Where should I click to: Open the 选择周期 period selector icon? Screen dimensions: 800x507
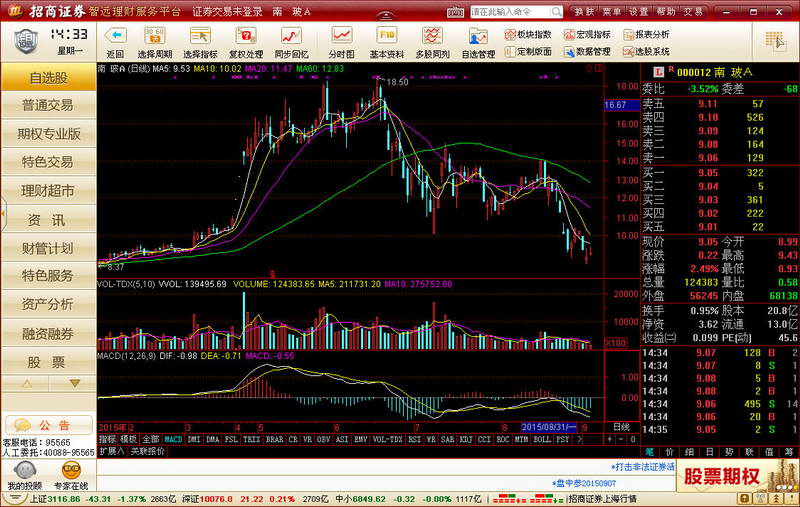pyautogui.click(x=154, y=38)
